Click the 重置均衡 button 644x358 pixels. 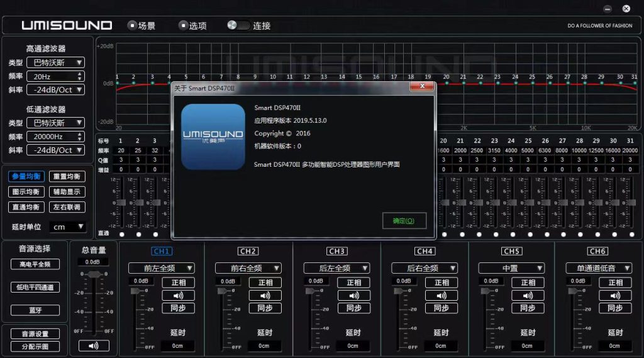pyautogui.click(x=67, y=176)
